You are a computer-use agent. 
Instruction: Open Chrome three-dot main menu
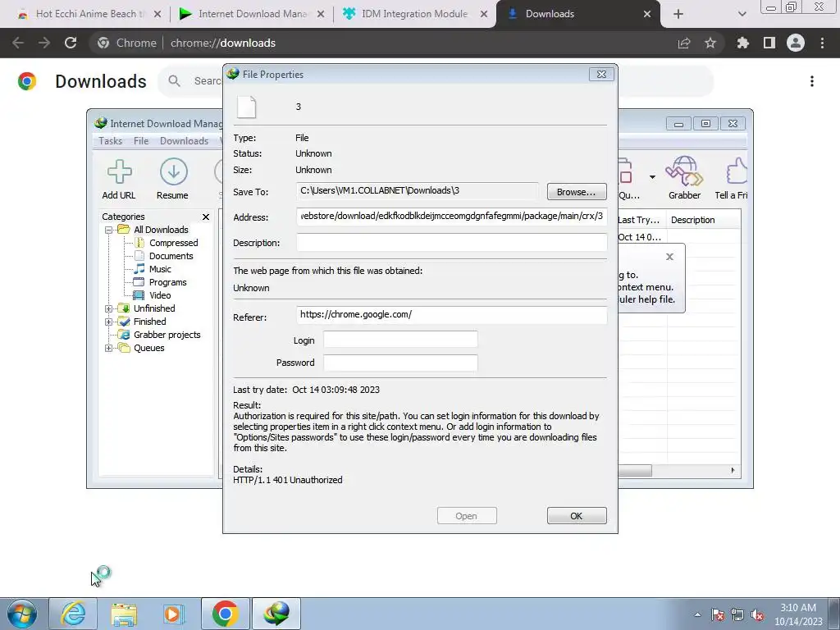[822, 43]
